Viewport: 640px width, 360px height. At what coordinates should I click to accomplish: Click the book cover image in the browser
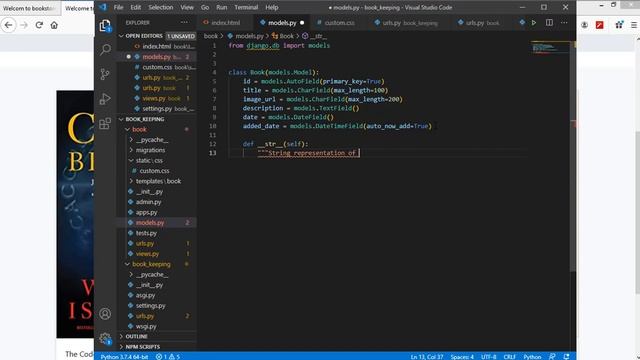[75, 214]
